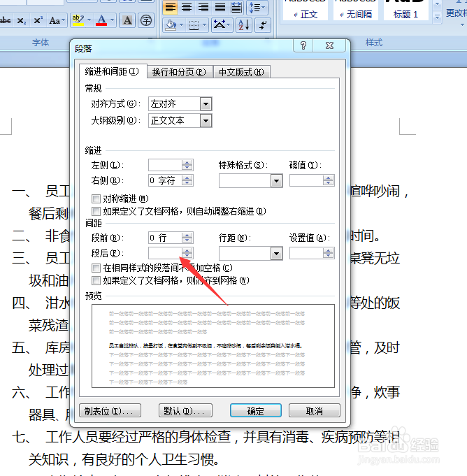Viewport: 467px width, 476px height.
Task: Open shading color dropdown arrow
Action: (181, 25)
